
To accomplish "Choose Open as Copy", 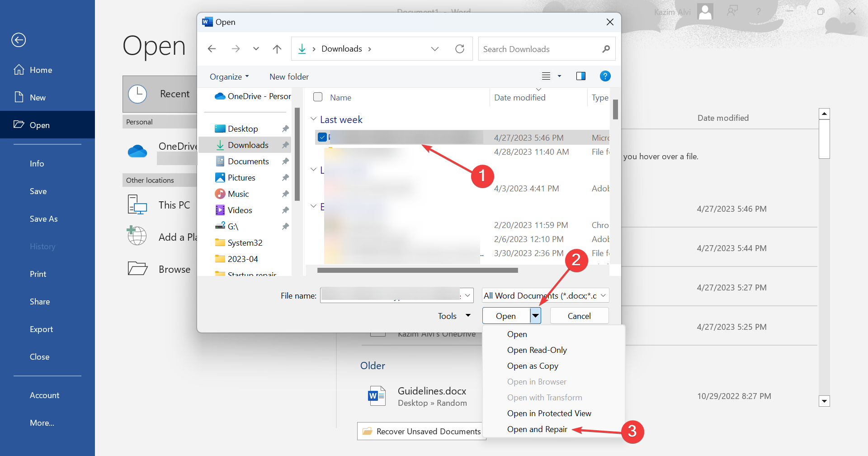I will [533, 366].
